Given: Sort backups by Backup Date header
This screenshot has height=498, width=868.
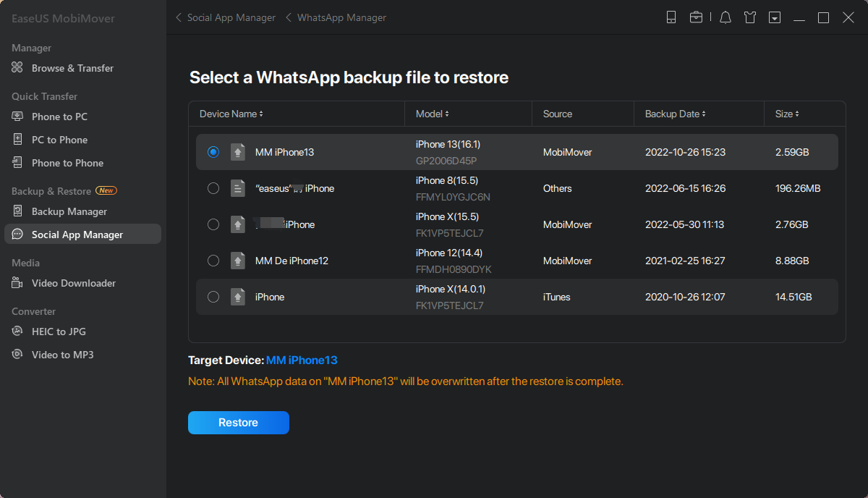Looking at the screenshot, I should (x=675, y=114).
